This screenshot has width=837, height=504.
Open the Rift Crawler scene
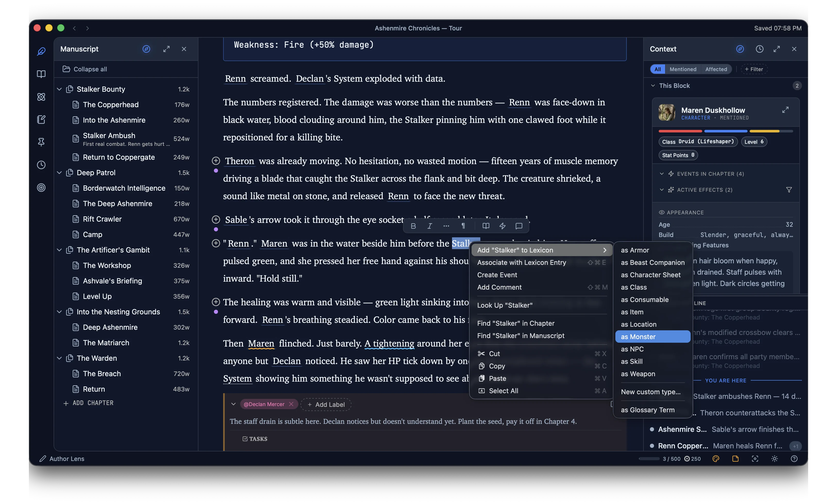126,219
